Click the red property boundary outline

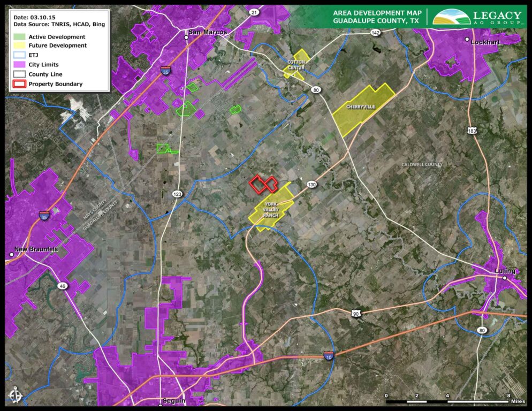coord(263,184)
